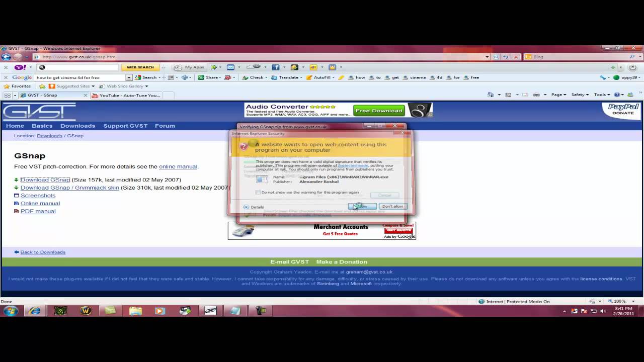Click the Stop X icon in address bar
644x362 pixels.
(x=516, y=57)
